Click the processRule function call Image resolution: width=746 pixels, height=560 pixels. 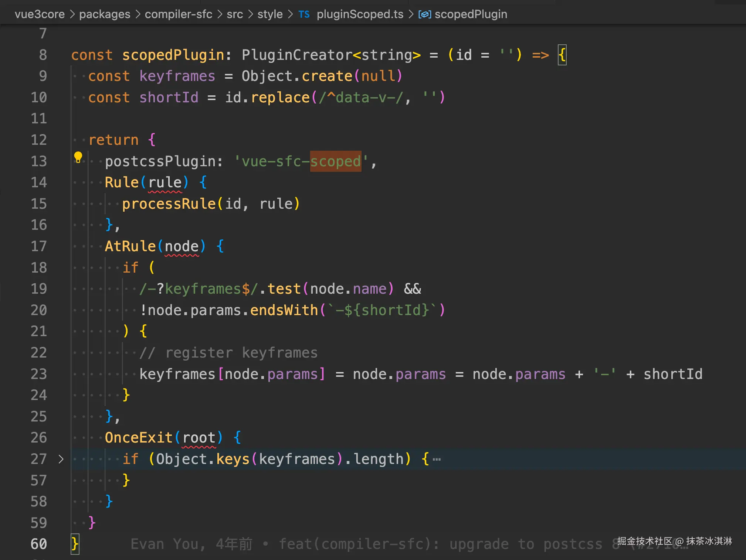(169, 204)
